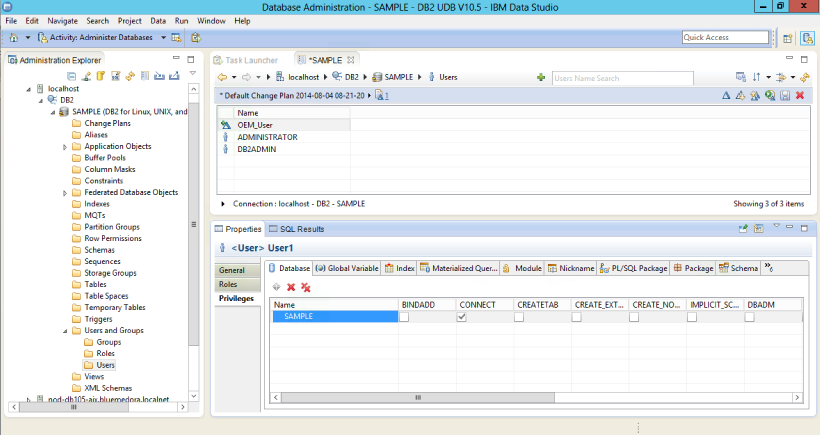Viewport: 820px width, 435px height.
Task: Open the Project menu
Action: pyautogui.click(x=129, y=21)
